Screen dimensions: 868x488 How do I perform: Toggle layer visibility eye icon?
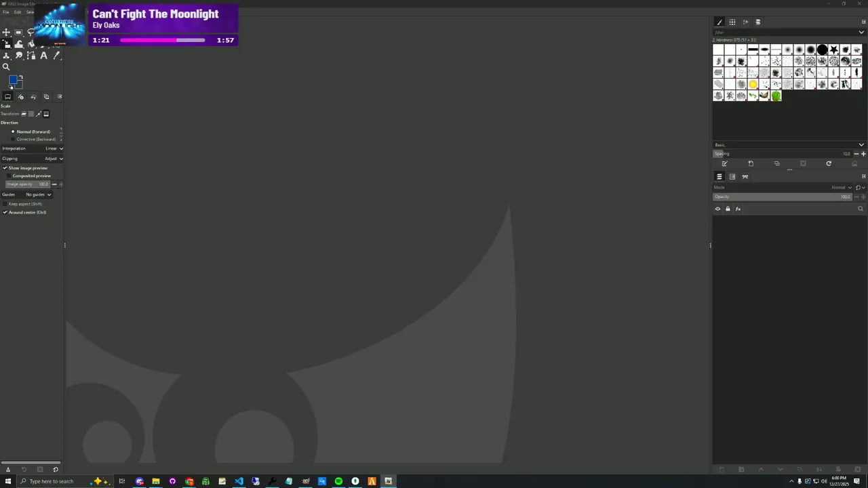click(717, 209)
